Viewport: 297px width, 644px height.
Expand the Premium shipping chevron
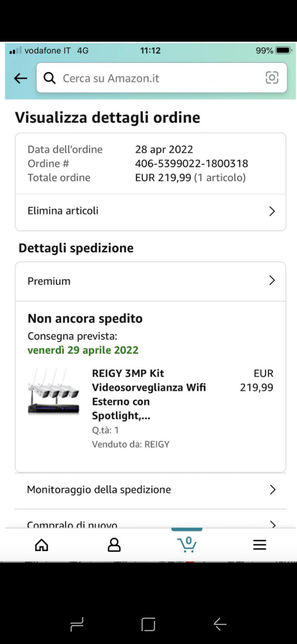click(x=272, y=281)
